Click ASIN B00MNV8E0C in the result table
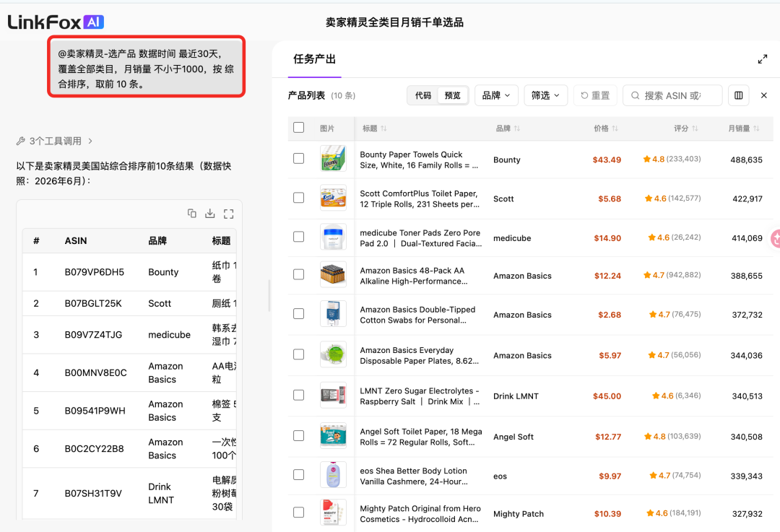This screenshot has height=532, width=780. click(95, 372)
